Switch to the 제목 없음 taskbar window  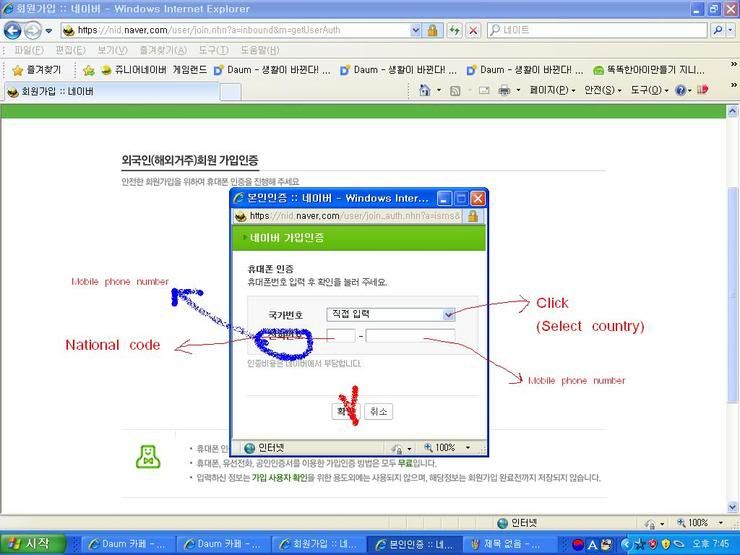coord(510,544)
